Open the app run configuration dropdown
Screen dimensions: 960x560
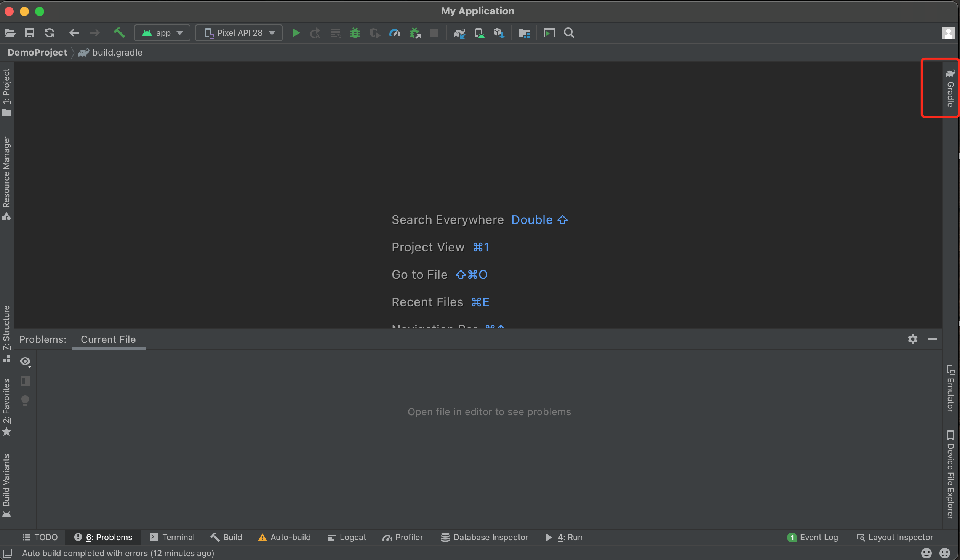(162, 33)
